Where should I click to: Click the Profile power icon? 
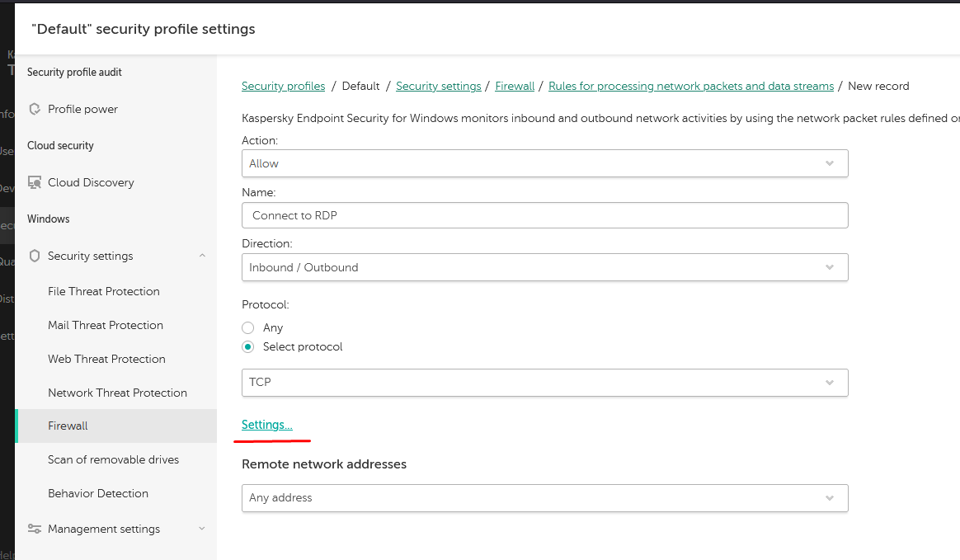coord(35,109)
